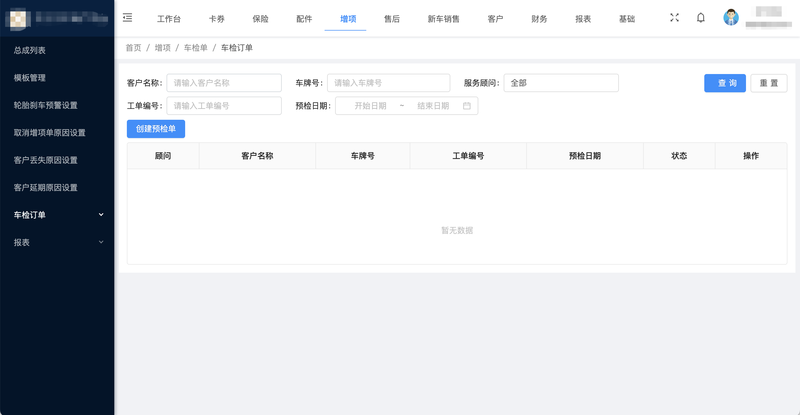800x415 pixels.
Task: Focus the 客户名称 input field
Action: coord(224,83)
